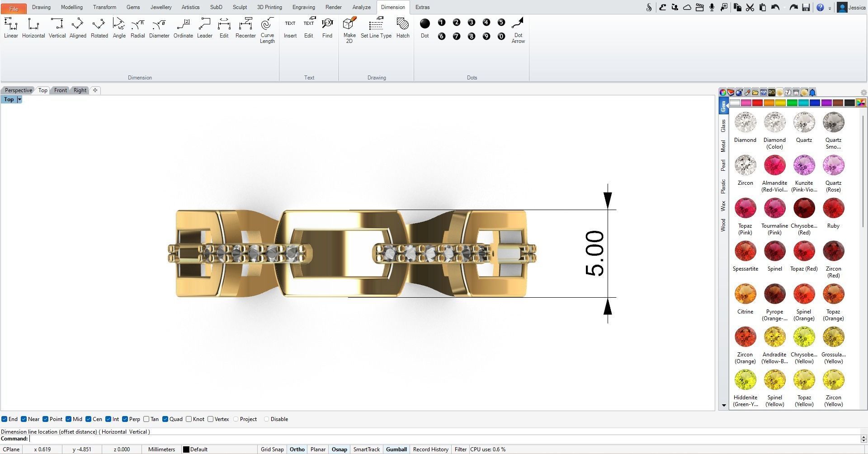Toggle the Near osnap checkbox
This screenshot has width=868, height=454.
[x=24, y=419]
